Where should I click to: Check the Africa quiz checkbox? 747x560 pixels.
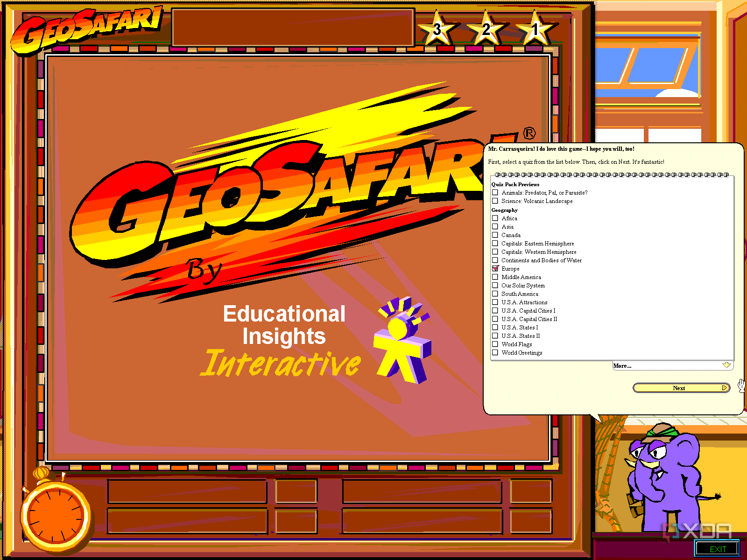pyautogui.click(x=495, y=218)
